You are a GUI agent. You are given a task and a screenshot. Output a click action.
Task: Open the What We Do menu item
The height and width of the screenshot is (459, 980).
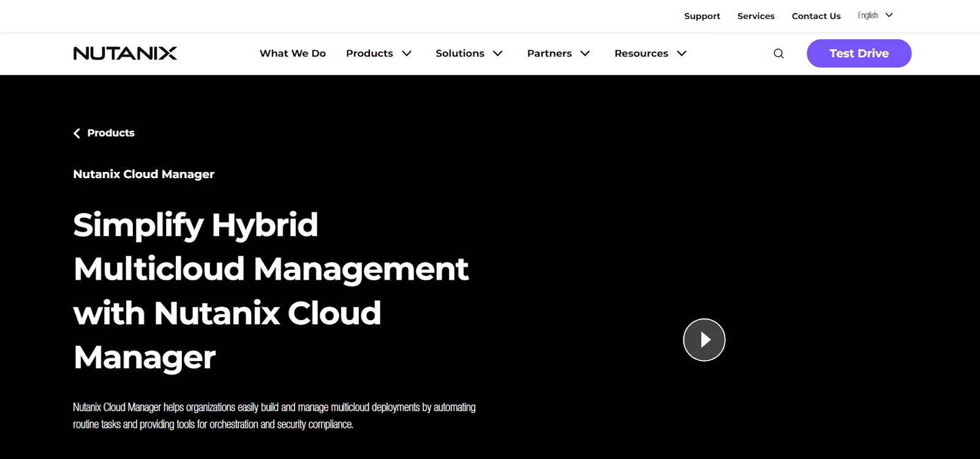(293, 53)
